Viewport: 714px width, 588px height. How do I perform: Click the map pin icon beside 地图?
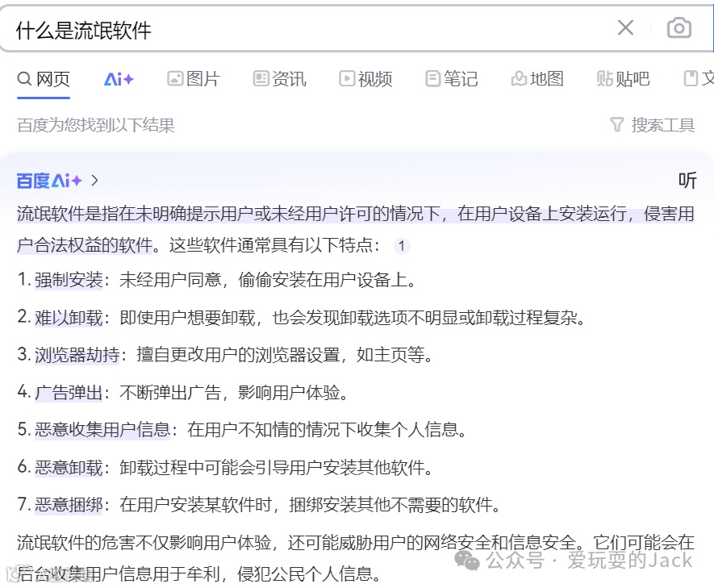point(518,79)
